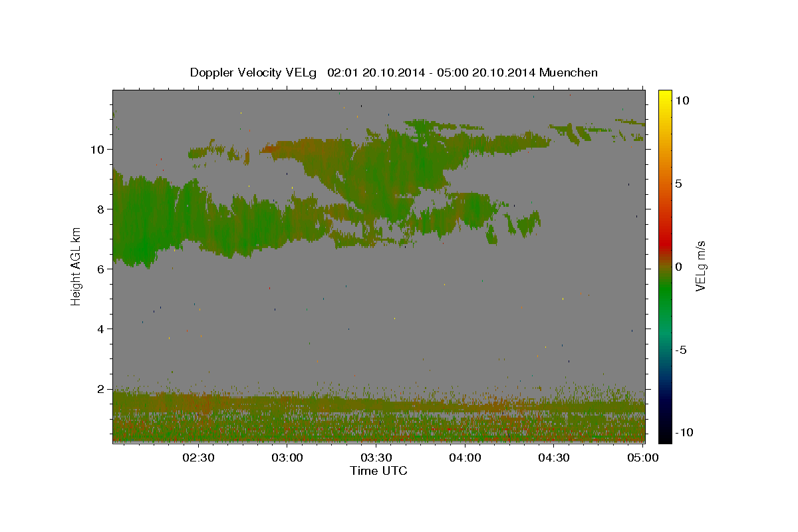Screen dimensions: 798x532
Task: Click the colorbar value '5'
Action: tap(678, 184)
